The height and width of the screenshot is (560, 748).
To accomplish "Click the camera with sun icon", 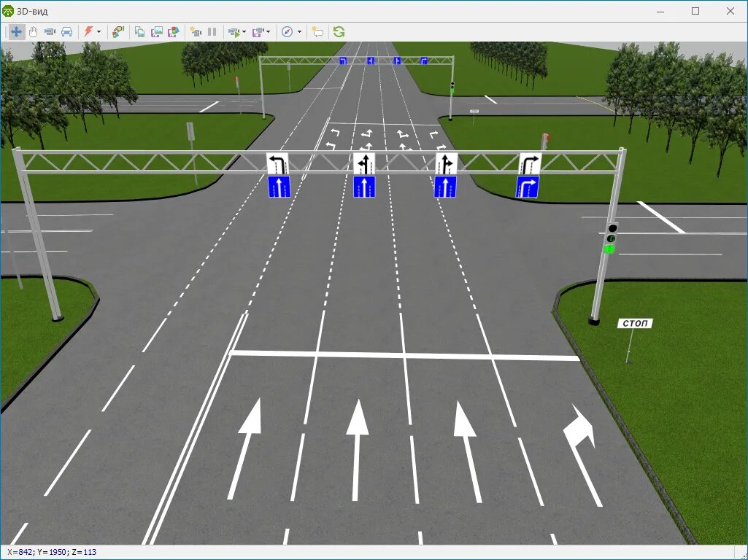I will click(x=196, y=32).
